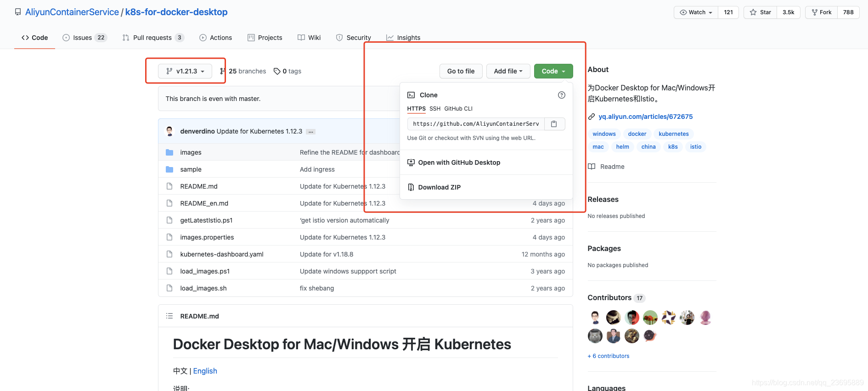Click the repository icon beside AliyunContainerService

[x=18, y=12]
